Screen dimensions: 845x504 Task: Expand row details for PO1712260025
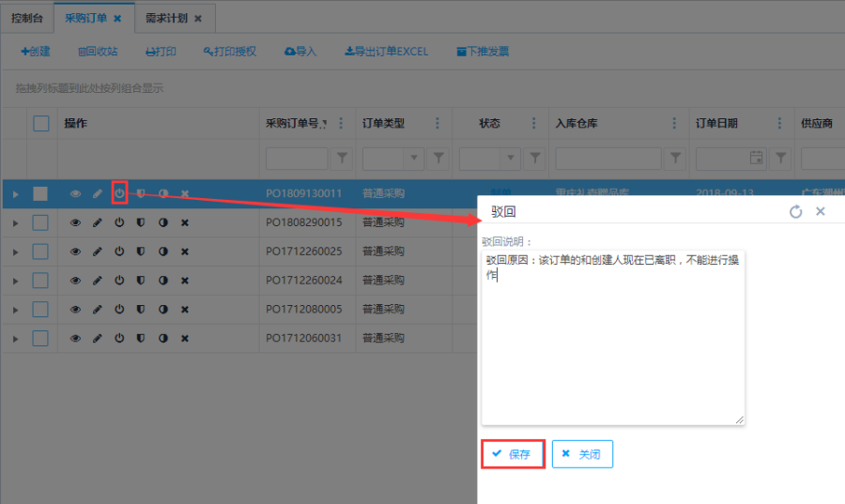(x=14, y=252)
